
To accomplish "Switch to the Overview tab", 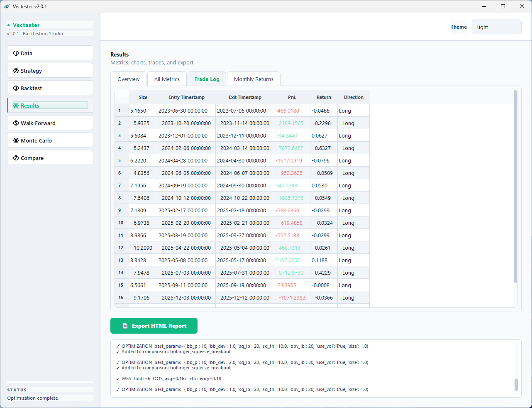I will tap(128, 79).
